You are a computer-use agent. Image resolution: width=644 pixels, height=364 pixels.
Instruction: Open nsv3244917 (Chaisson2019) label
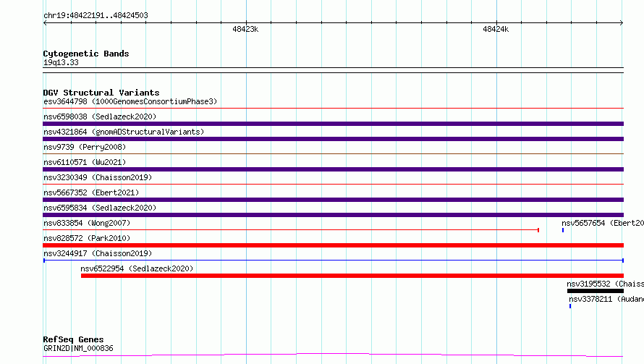click(98, 253)
